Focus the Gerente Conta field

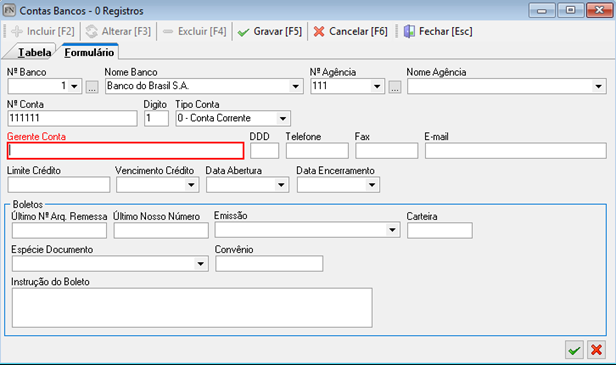[125, 151]
